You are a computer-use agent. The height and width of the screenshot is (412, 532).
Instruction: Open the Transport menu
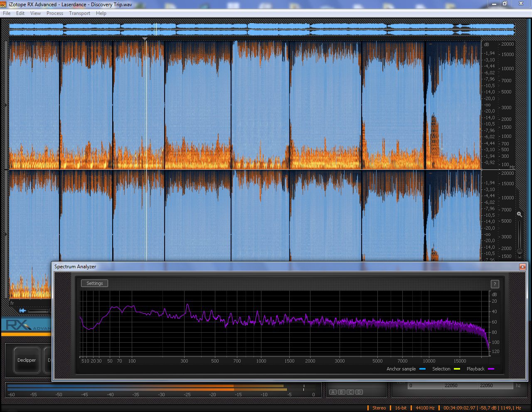click(79, 13)
